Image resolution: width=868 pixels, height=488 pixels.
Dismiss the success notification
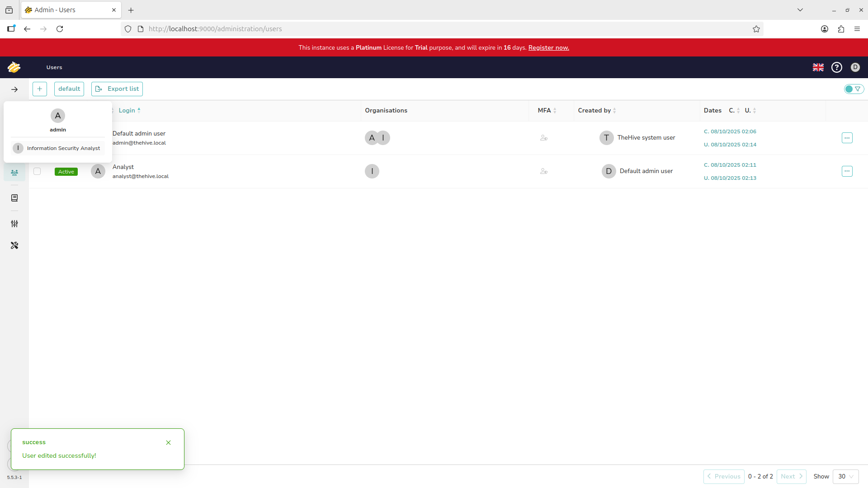click(168, 442)
